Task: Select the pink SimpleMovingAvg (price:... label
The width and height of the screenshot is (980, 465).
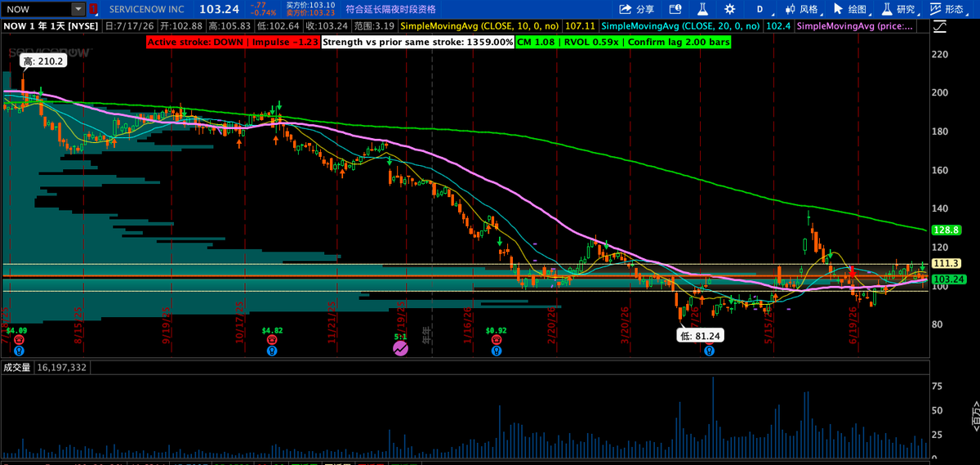Action: [x=855, y=26]
